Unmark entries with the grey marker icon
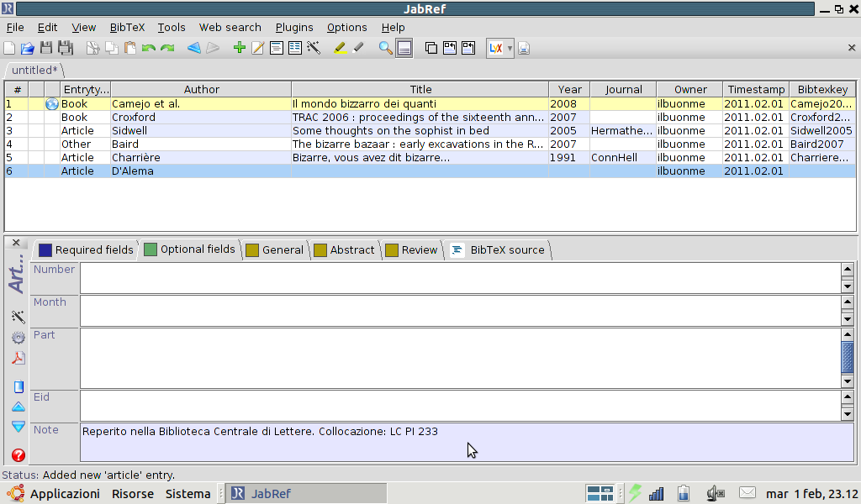861x504 pixels. pyautogui.click(x=358, y=48)
